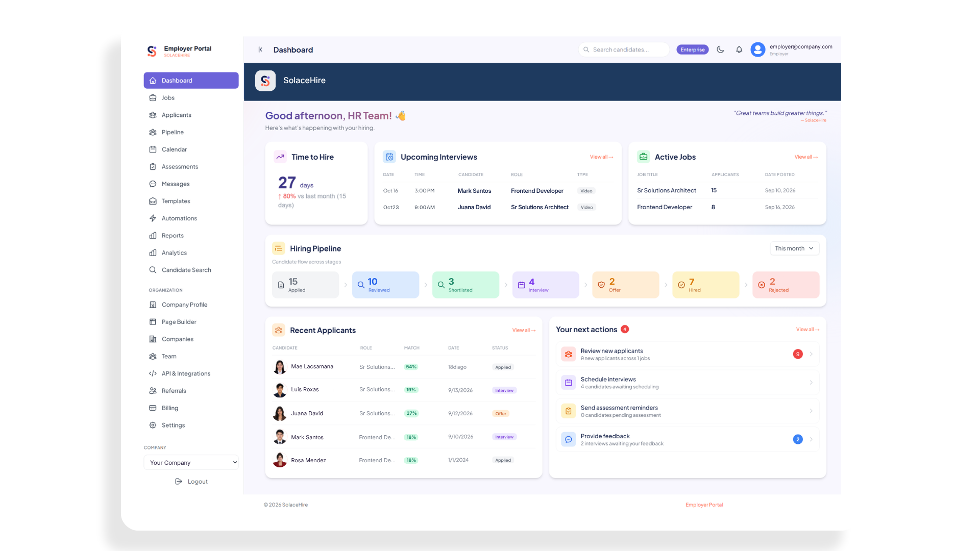980x551 pixels.
Task: Open Settings in the sidebar
Action: tap(191, 425)
